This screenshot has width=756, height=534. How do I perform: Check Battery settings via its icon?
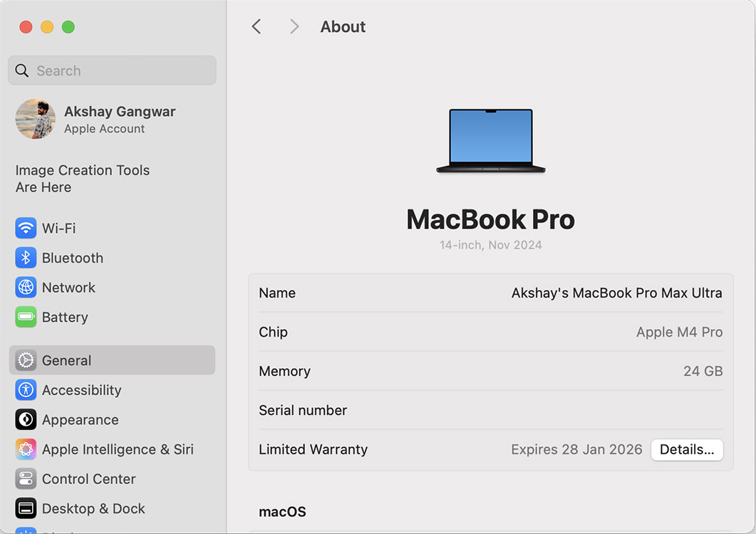click(26, 317)
